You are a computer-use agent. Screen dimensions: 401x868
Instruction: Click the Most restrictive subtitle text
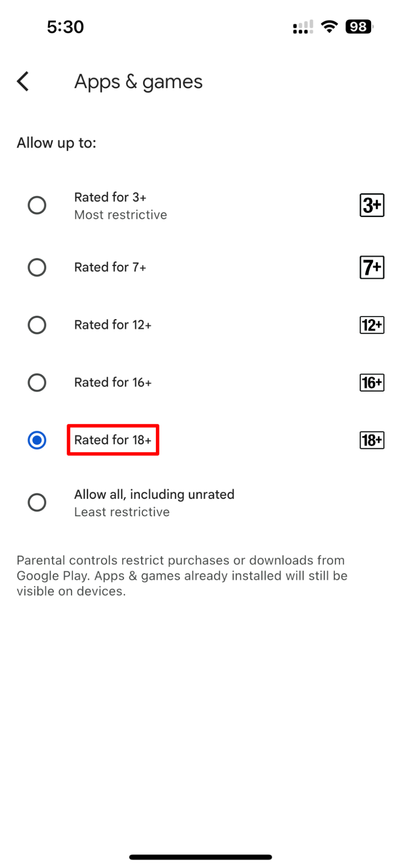coord(120,215)
